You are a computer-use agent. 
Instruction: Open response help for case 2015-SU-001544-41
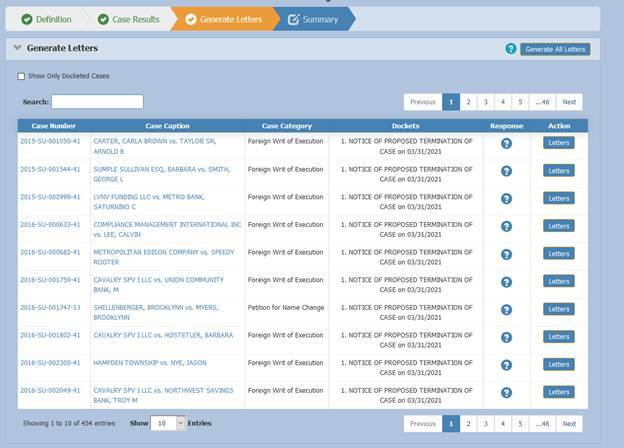coord(506,171)
